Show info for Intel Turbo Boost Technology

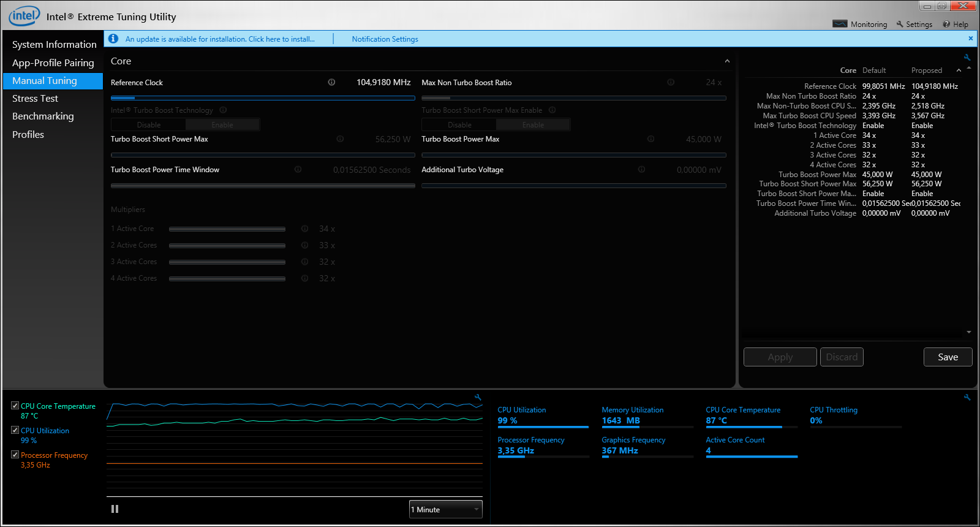pyautogui.click(x=223, y=110)
